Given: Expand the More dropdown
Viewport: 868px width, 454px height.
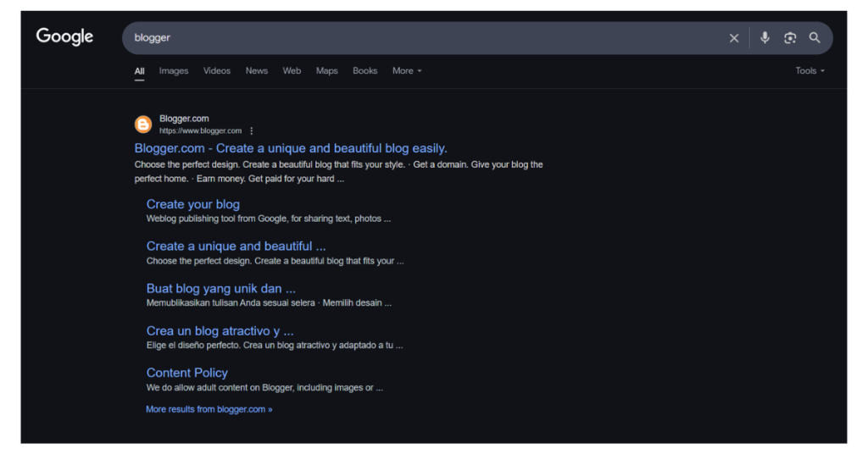Looking at the screenshot, I should click(407, 71).
